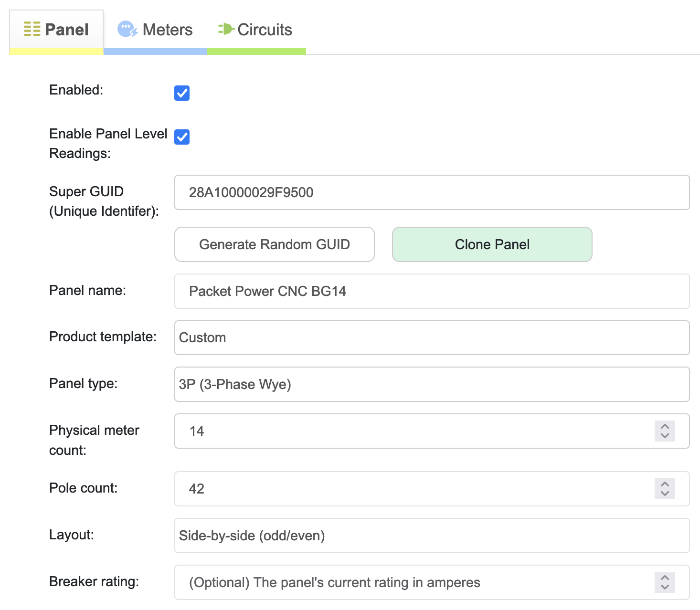The height and width of the screenshot is (610, 700).
Task: Click the Clone Panel button
Action: [492, 244]
